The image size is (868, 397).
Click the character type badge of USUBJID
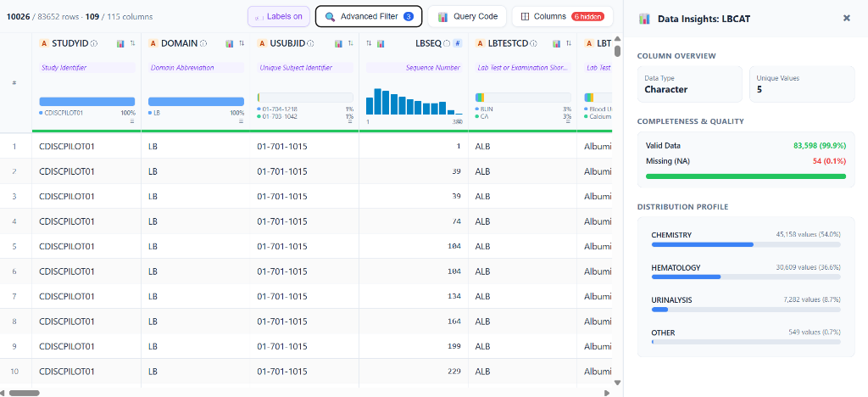(263, 43)
